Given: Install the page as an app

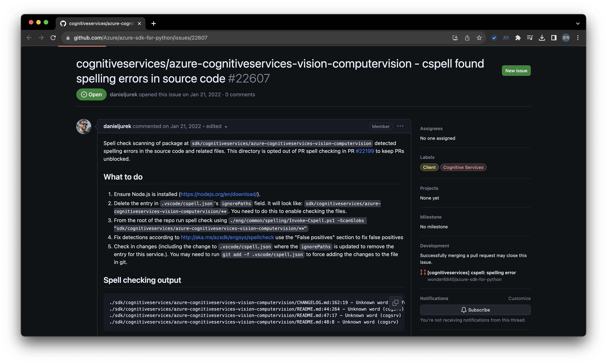Looking at the screenshot, I should [x=455, y=38].
